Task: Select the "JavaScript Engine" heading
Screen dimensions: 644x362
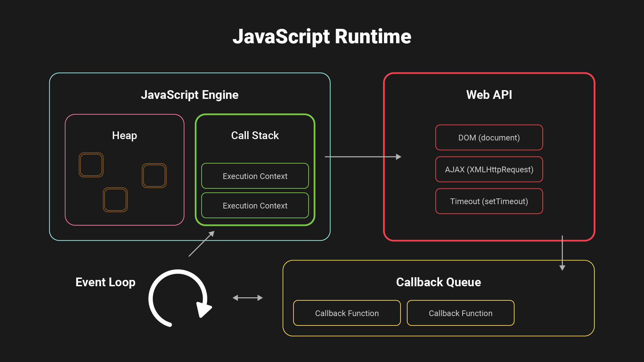Action: pyautogui.click(x=190, y=95)
